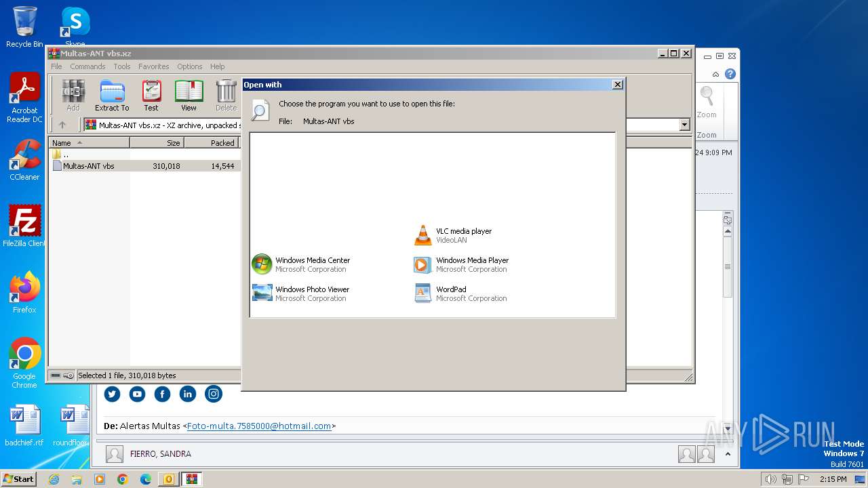Open Microsoft Edge from taskbar

[x=146, y=479]
